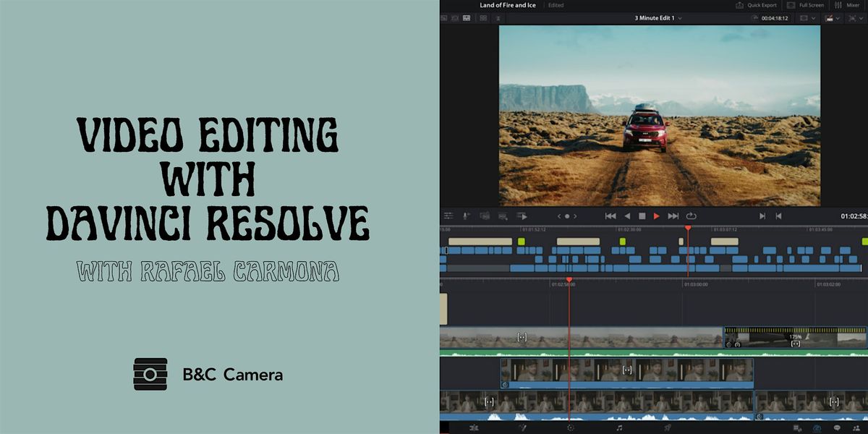Screen dimensions: 868x434
Task: Skip to the last frame with skip-forward button
Action: (x=673, y=216)
